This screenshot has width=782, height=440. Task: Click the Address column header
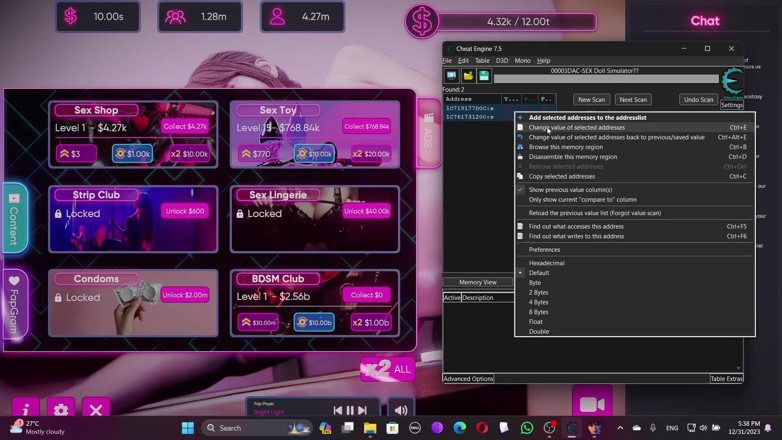472,99
